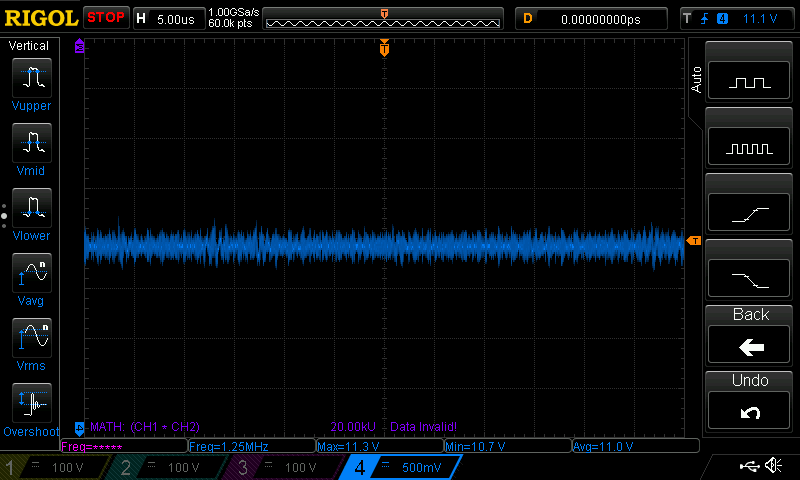Click the menu page indicator dots
This screenshot has width=800, height=480.
click(4, 216)
